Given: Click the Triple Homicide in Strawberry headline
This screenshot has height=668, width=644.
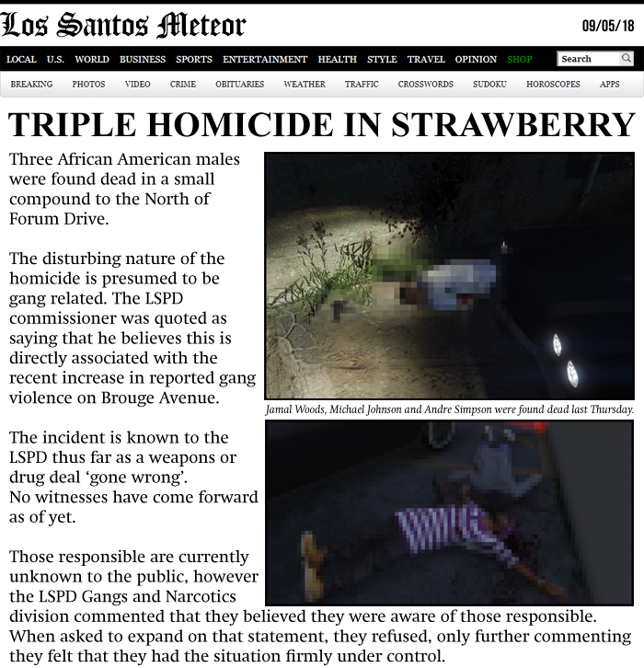Looking at the screenshot, I should (322, 124).
